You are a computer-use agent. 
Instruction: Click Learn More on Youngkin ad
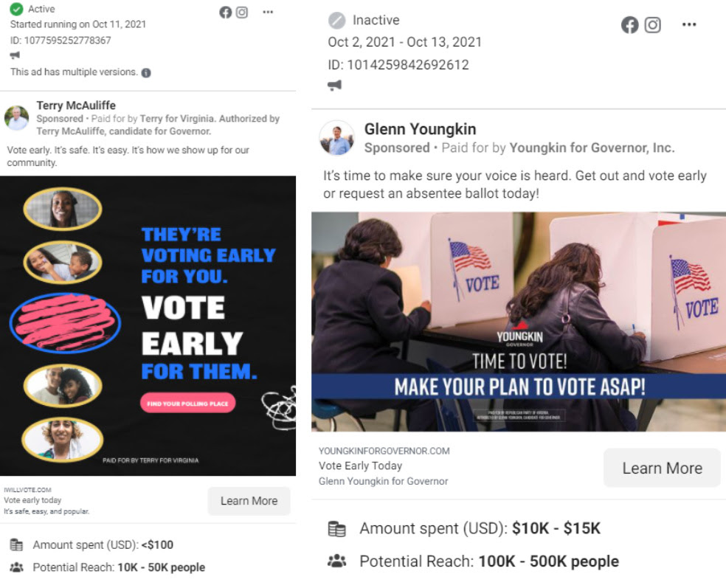[x=662, y=468]
